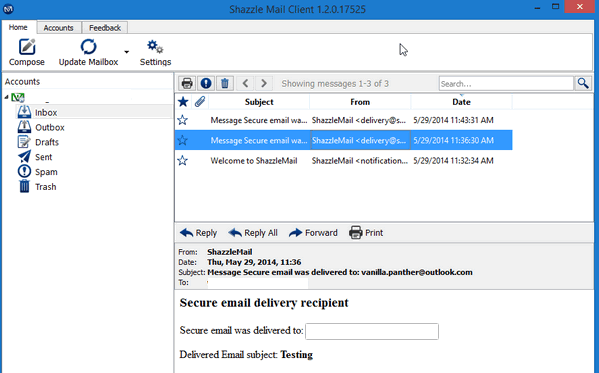Viewport: 599px width, 373px height.
Task: Click the Compose pencil icon
Action: coord(27,47)
